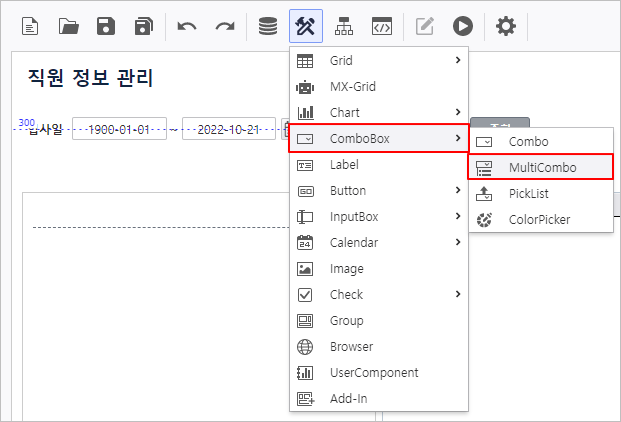
Task: Open the hierarchy tree icon
Action: click(344, 27)
